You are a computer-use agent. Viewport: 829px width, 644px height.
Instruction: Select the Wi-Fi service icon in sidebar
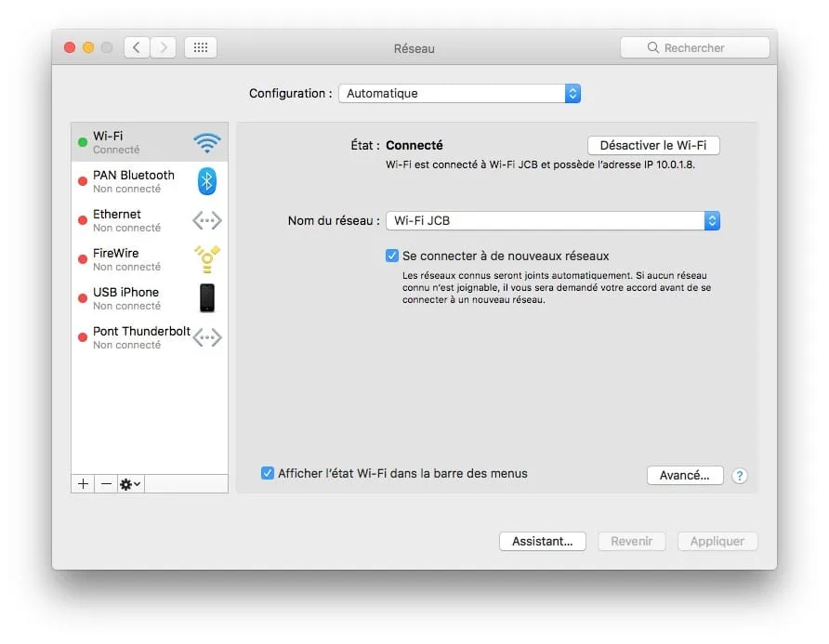(206, 142)
